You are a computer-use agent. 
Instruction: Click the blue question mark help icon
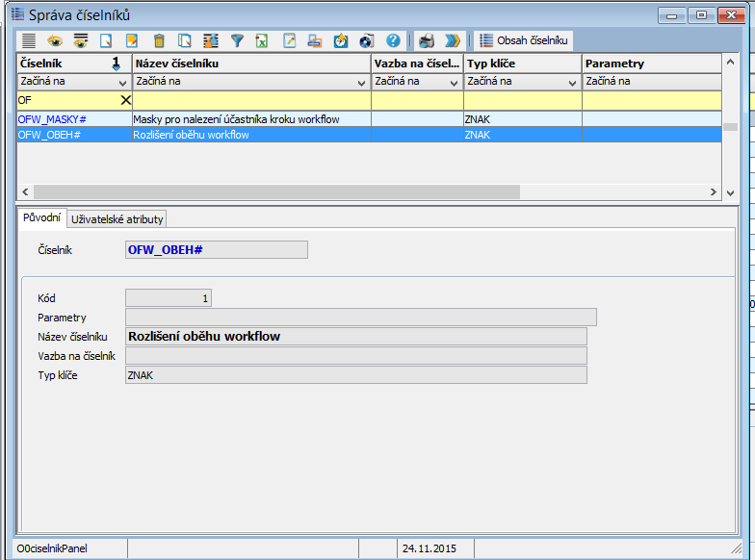tap(393, 41)
